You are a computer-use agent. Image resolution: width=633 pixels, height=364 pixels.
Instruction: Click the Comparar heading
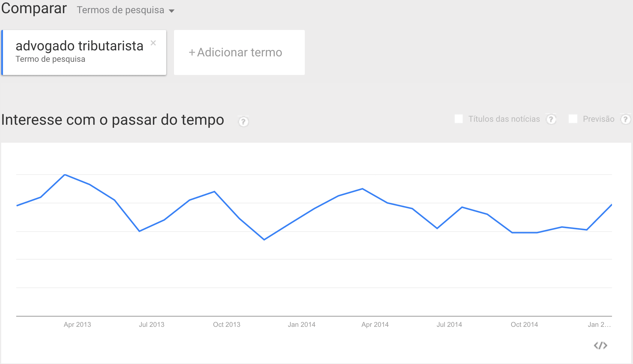pyautogui.click(x=34, y=8)
